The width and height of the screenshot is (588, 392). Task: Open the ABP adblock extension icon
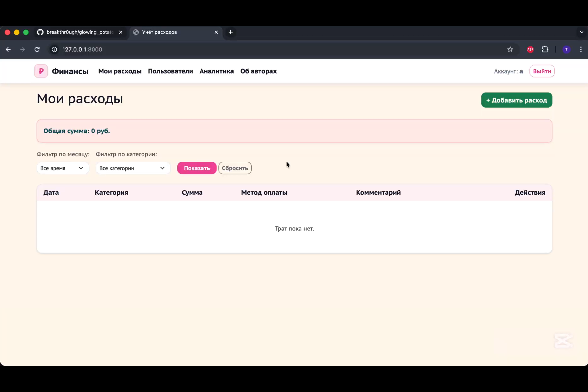[530, 50]
